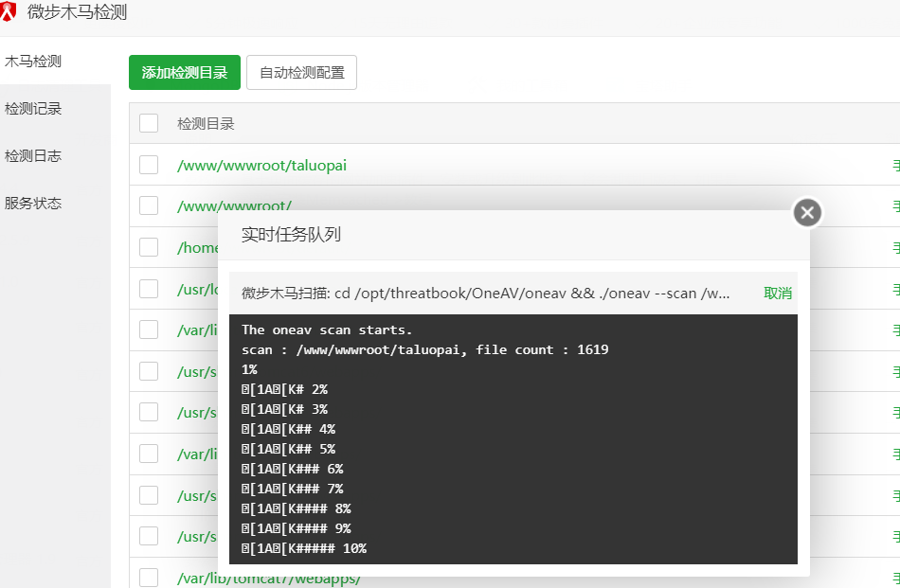Open the 木马检测 tab
This screenshot has width=900, height=588.
33,62
